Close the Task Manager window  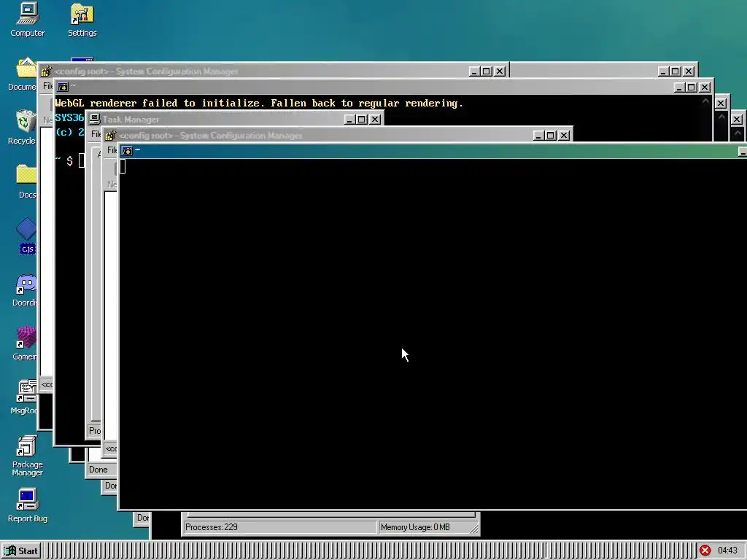coord(376,120)
